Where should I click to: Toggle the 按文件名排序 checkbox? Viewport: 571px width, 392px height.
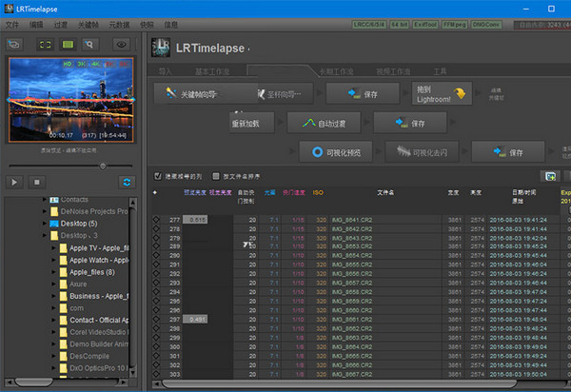click(x=215, y=176)
